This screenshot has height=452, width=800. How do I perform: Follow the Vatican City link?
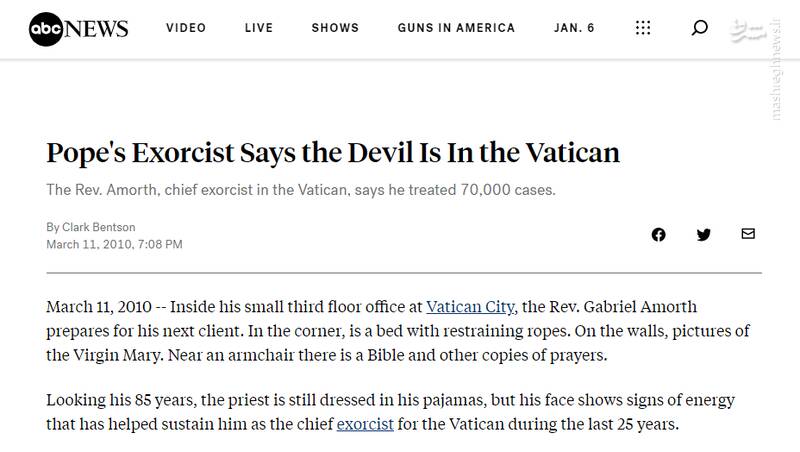(472, 307)
